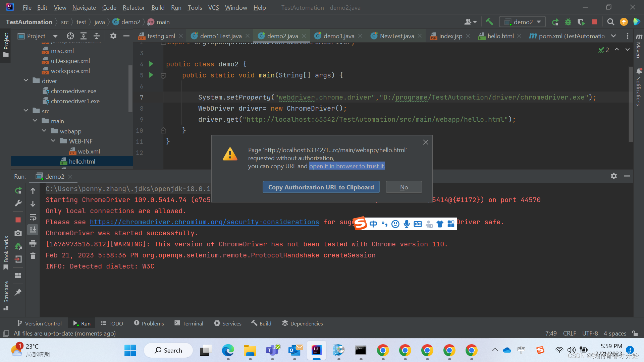The image size is (644, 362).
Task: Collapse the driver folder
Action: click(26, 80)
